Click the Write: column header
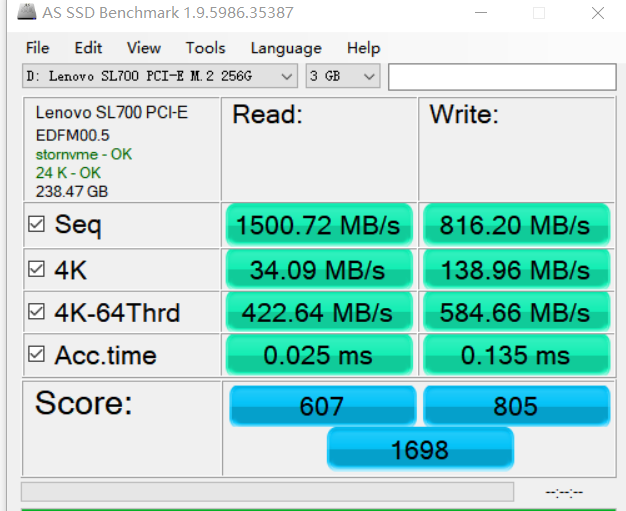 pyautogui.click(x=464, y=115)
